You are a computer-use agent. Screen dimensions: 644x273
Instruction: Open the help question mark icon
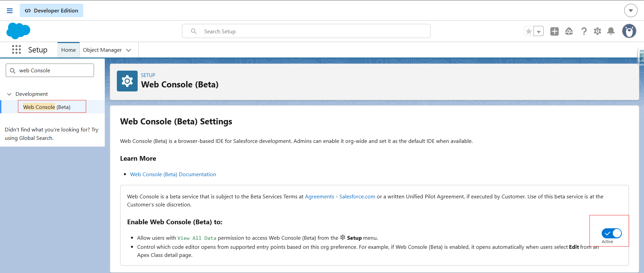(x=584, y=31)
